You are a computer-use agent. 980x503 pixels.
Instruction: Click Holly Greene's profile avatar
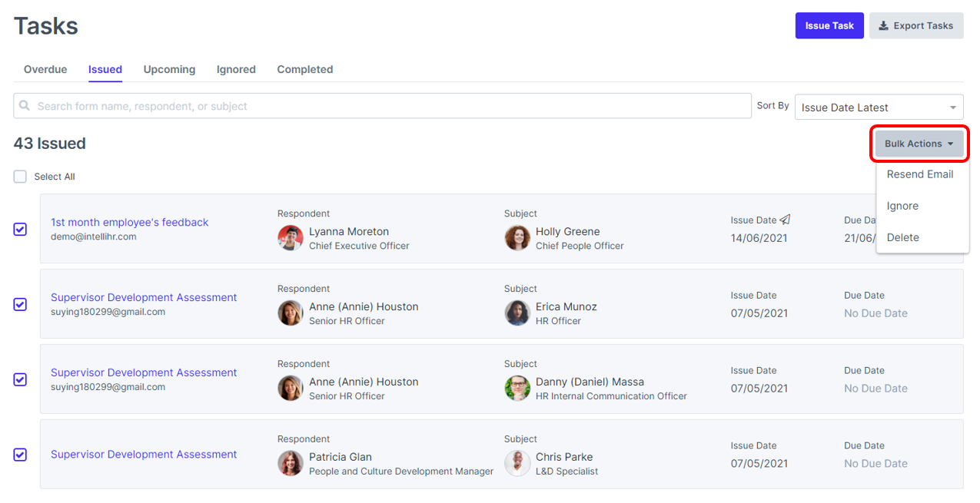point(517,238)
